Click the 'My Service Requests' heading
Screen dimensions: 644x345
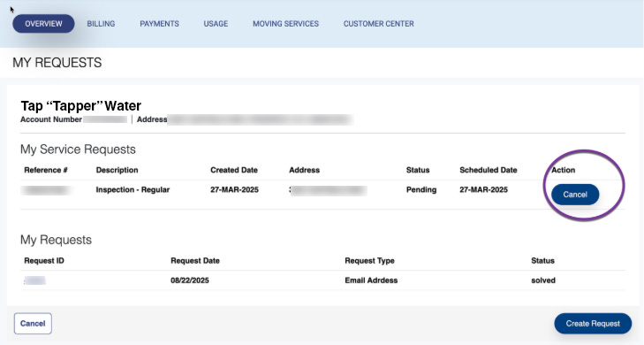point(78,149)
